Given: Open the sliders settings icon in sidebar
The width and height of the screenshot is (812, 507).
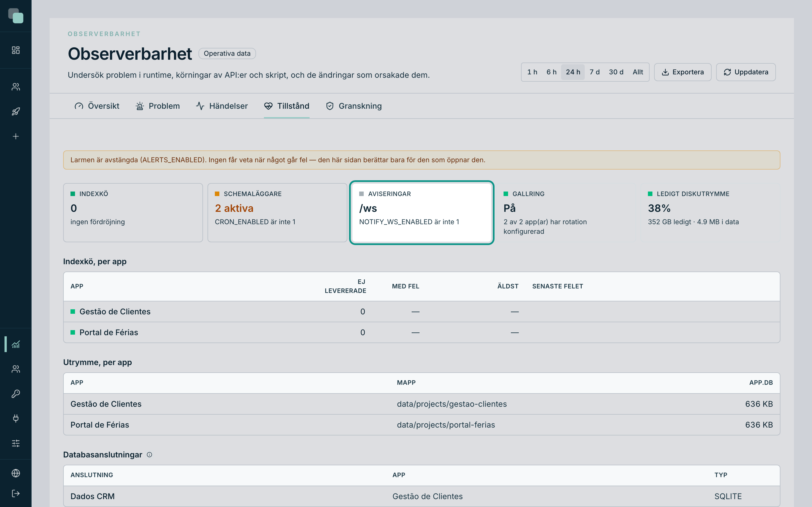Looking at the screenshot, I should tap(16, 443).
